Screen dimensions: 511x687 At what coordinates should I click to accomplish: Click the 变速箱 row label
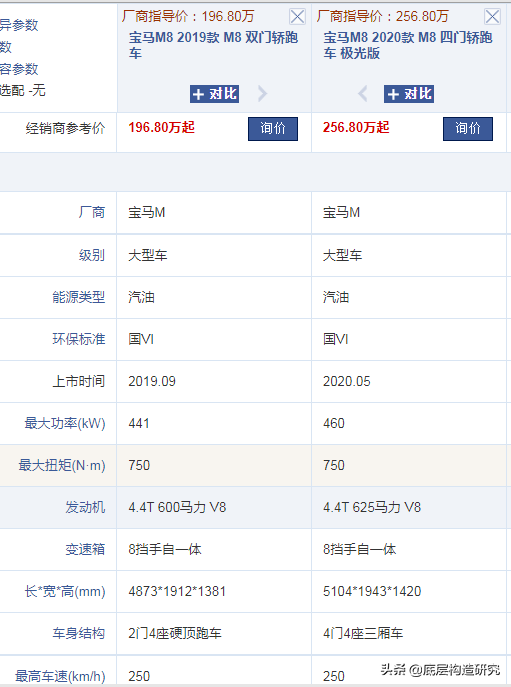pyautogui.click(x=85, y=549)
